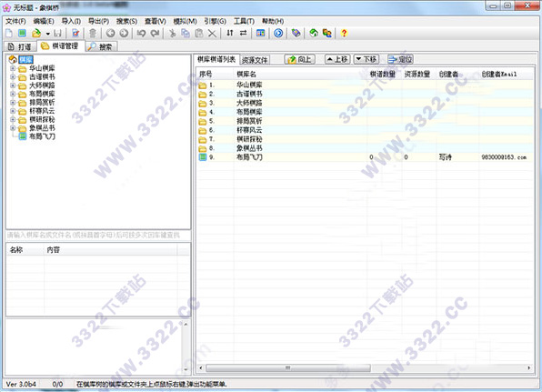
Task: Click the horizontal scrollbar under the list
Action: pyautogui.click(x=365, y=367)
